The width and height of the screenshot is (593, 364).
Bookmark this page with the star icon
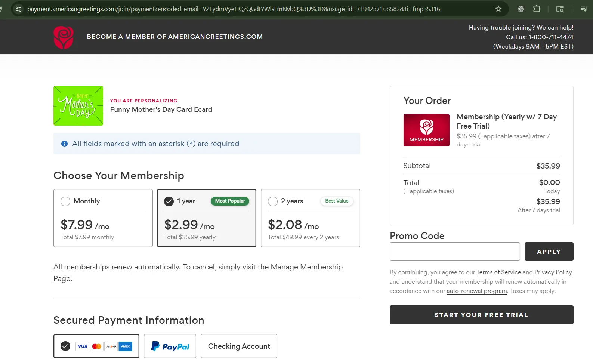point(498,9)
